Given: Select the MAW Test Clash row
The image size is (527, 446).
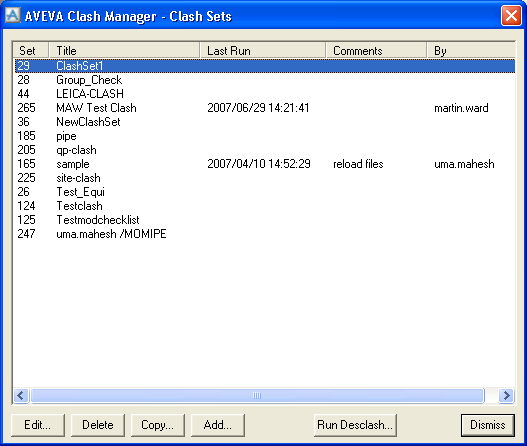Looking at the screenshot, I should (265, 108).
